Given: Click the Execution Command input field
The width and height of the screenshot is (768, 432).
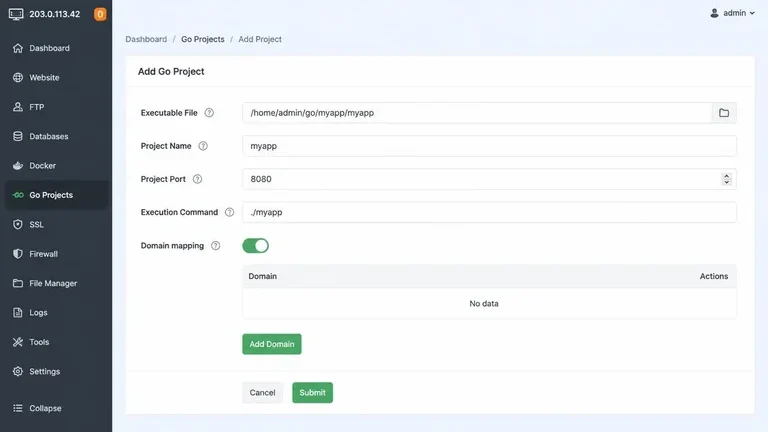Looking at the screenshot, I should click(x=489, y=212).
